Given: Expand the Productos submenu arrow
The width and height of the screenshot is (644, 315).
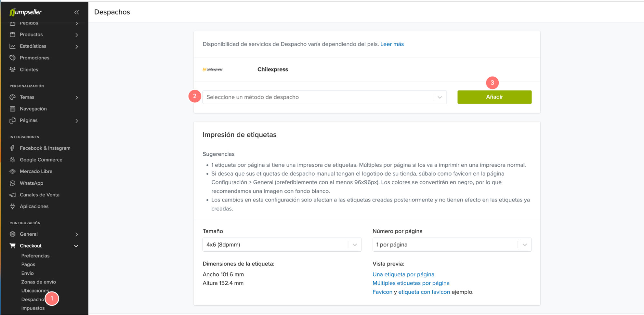Looking at the screenshot, I should 77,35.
